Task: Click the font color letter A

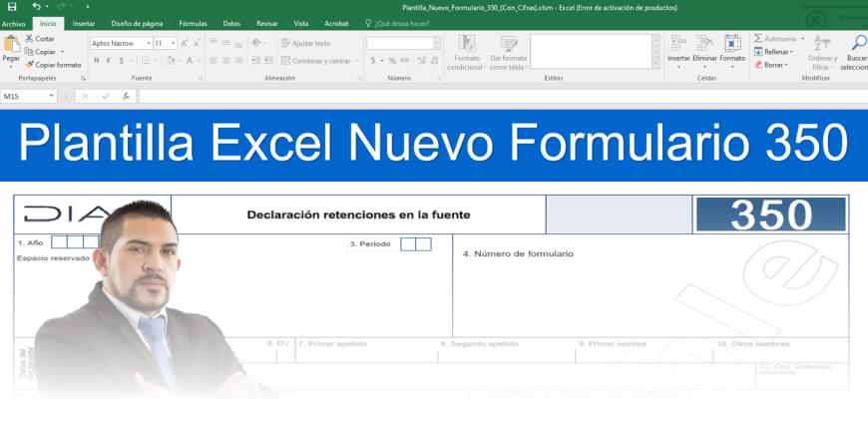Action: [x=190, y=60]
